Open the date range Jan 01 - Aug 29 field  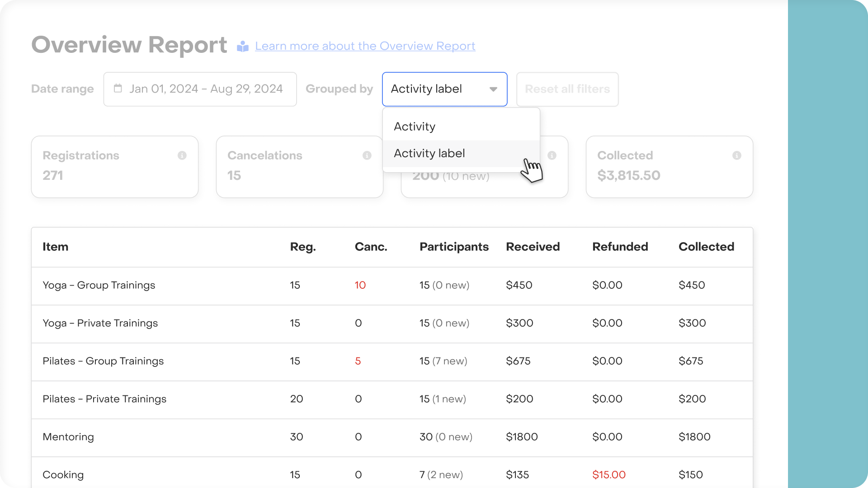[x=200, y=89]
